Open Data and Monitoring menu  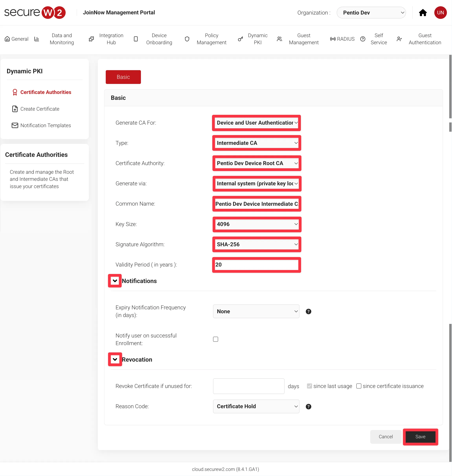pos(62,39)
